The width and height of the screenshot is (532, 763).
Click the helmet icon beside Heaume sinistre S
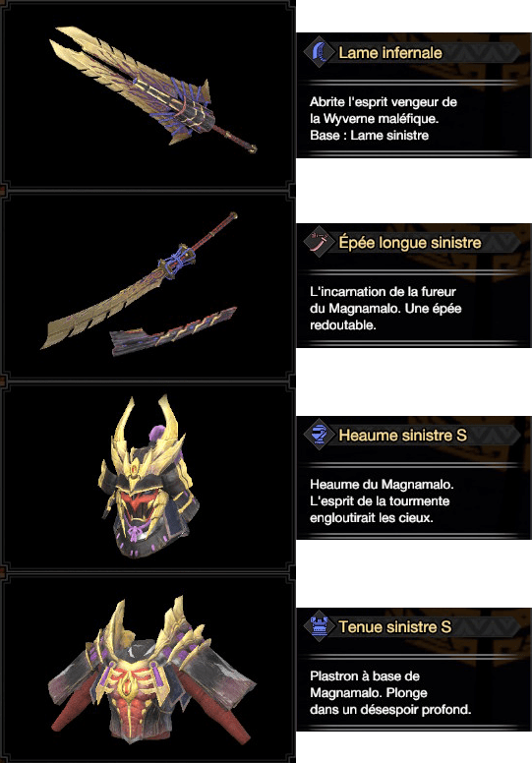[x=319, y=434]
